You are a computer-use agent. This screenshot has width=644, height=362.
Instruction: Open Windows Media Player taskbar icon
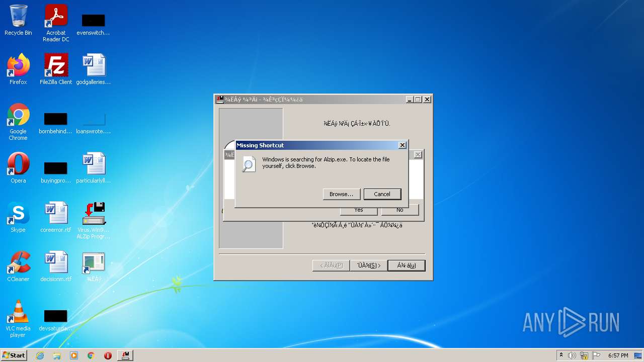(x=74, y=355)
